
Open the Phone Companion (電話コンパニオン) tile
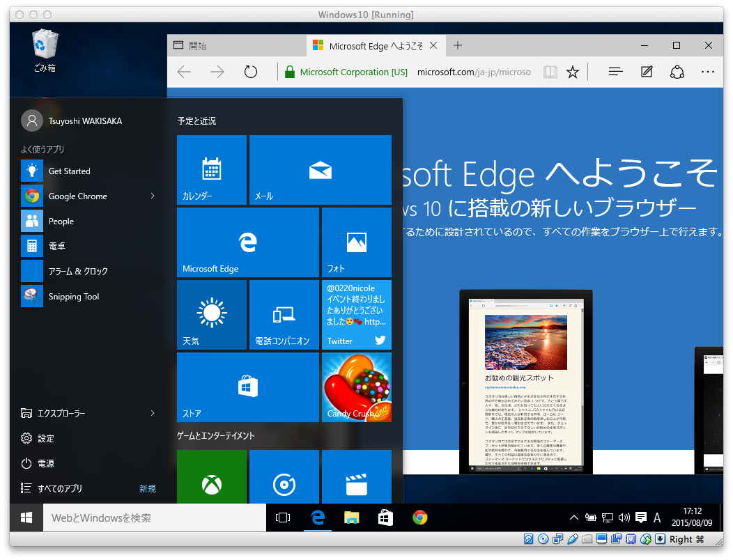(x=284, y=315)
